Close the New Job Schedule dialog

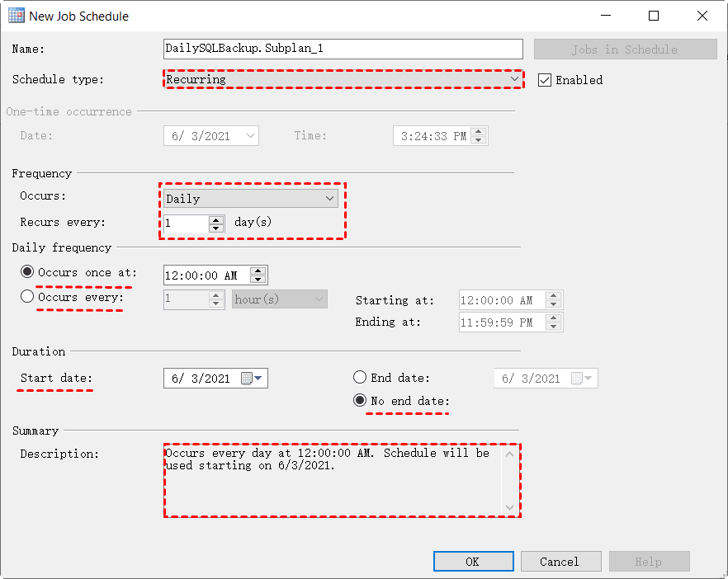point(702,16)
